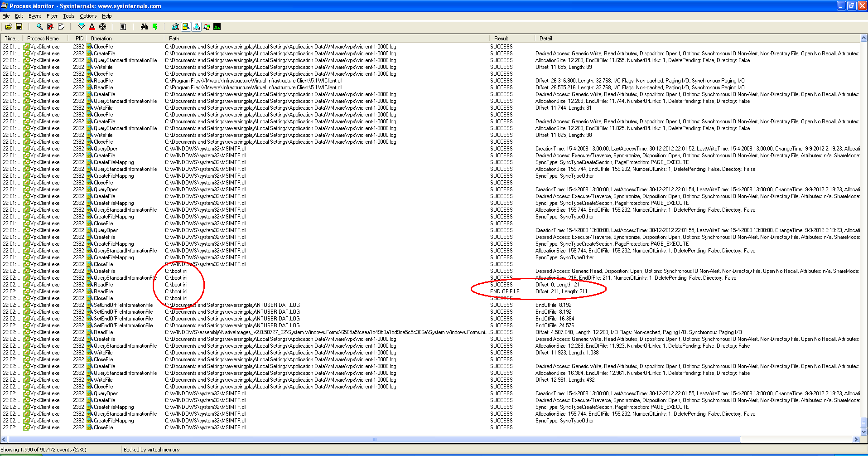Click the horizontal scrollbar thumb
868x456 pixels.
(x=375, y=439)
